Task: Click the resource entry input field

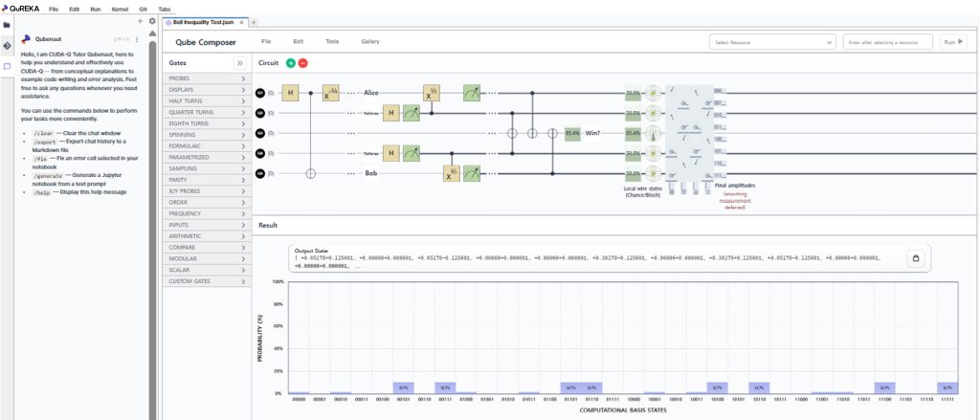Action: pyautogui.click(x=889, y=42)
